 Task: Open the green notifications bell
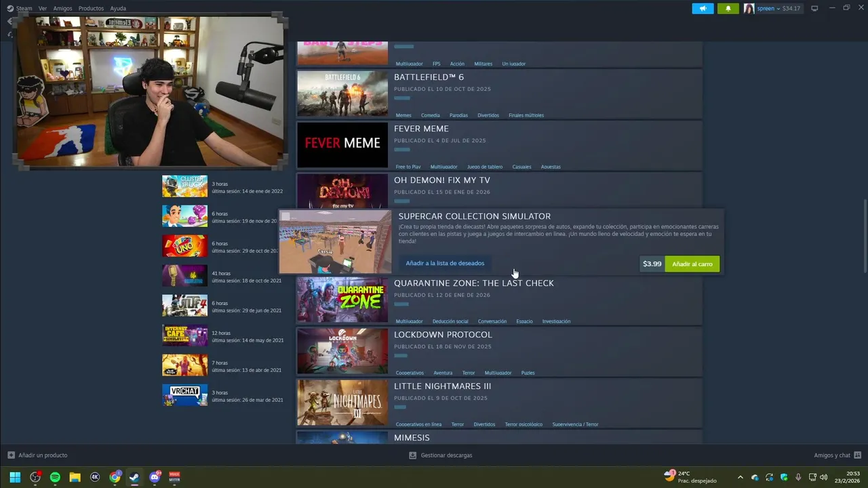point(728,8)
